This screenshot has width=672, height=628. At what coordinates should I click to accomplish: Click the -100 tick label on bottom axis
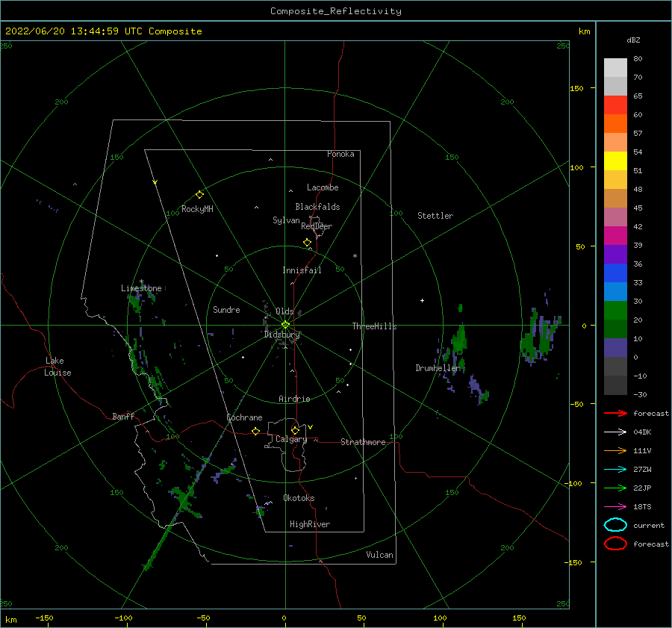click(x=123, y=618)
